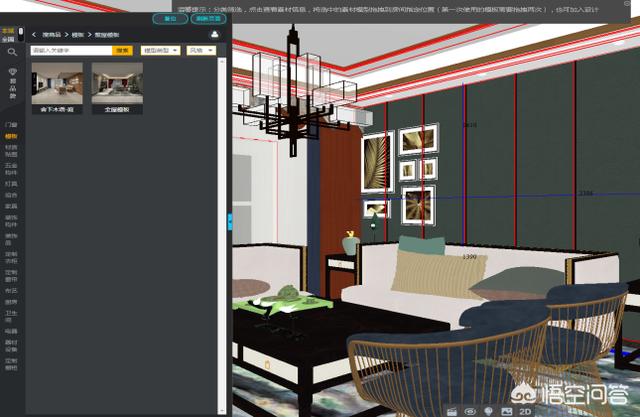Click the keyword search input field

70,49
